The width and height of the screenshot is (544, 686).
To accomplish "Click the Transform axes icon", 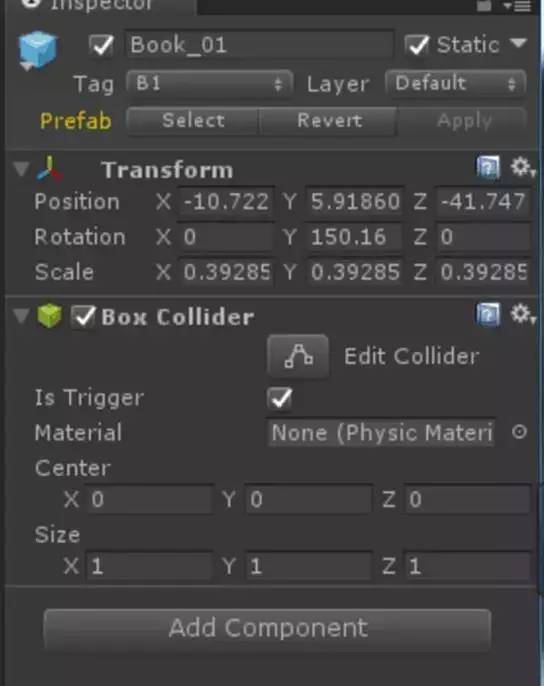I will 50,168.
